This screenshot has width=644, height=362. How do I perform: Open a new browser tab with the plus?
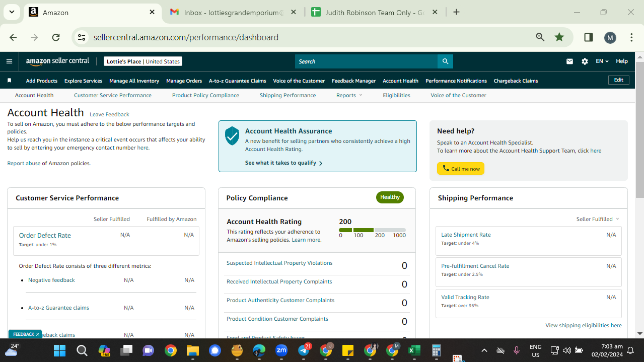pyautogui.click(x=456, y=12)
